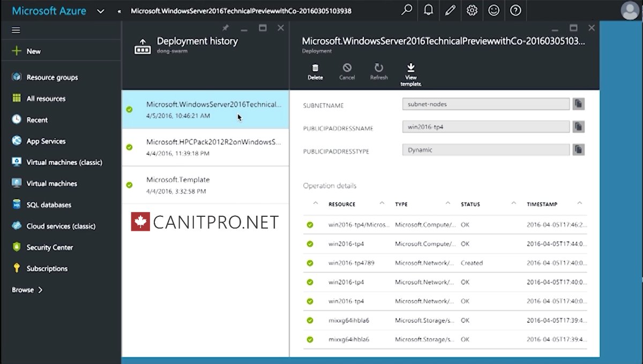Open the help question mark
The image size is (643, 364).
coord(515,10)
